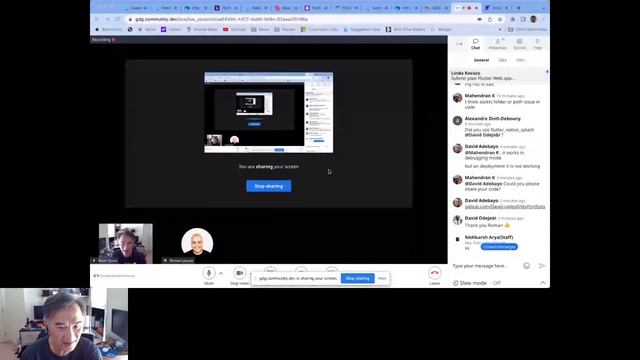Open new tab with plus button

point(519,8)
